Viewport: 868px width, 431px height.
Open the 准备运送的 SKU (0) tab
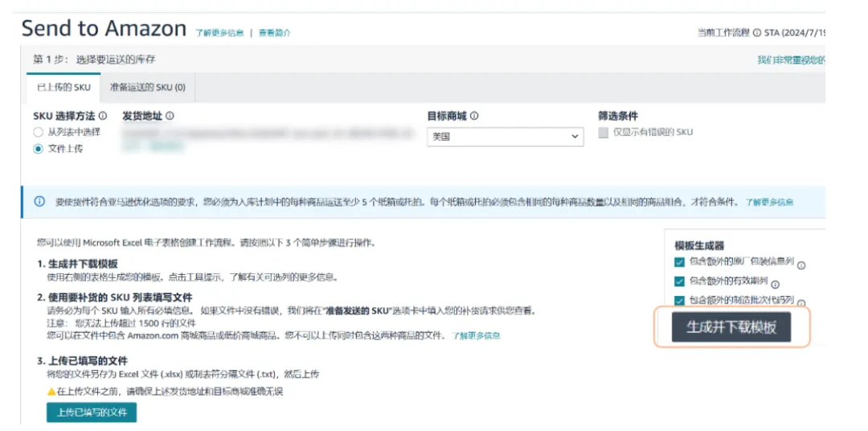point(148,88)
